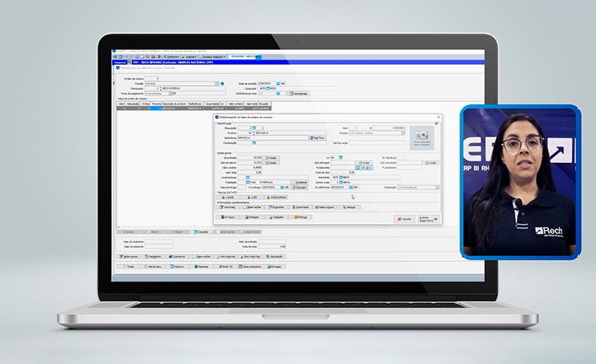Screen dimensions: 596x364
Task: Open calendar icon beside Data de emissão
Action: (278, 83)
